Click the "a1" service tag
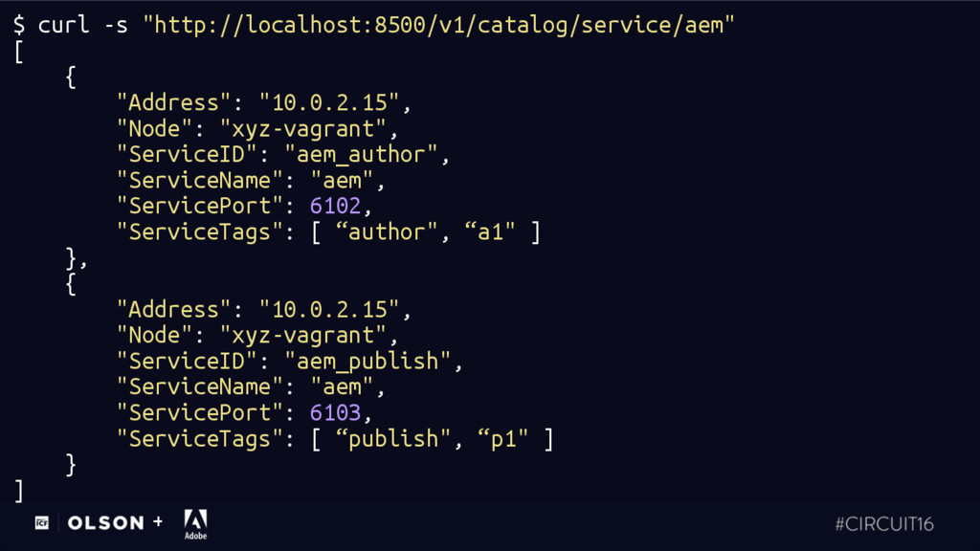The width and height of the screenshot is (980, 551). 489,231
